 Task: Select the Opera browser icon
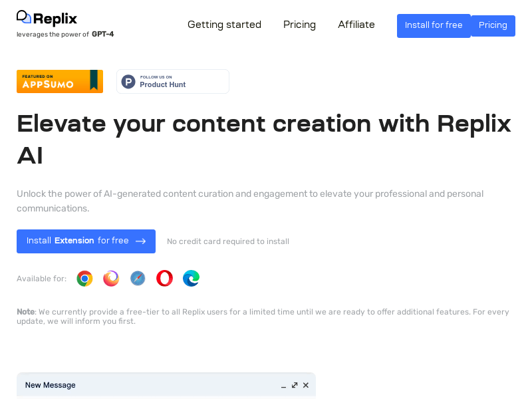click(x=164, y=279)
